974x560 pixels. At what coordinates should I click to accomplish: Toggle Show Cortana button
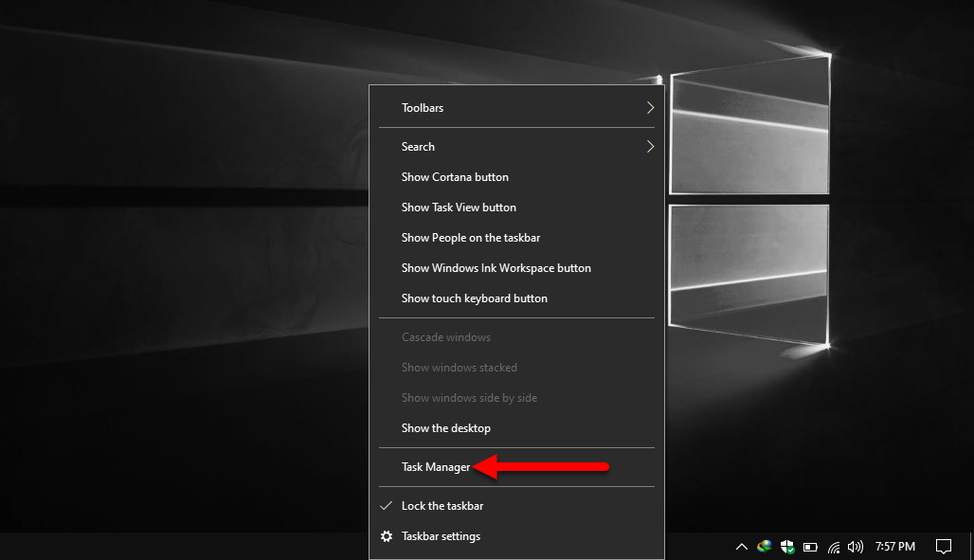pyautogui.click(x=516, y=177)
